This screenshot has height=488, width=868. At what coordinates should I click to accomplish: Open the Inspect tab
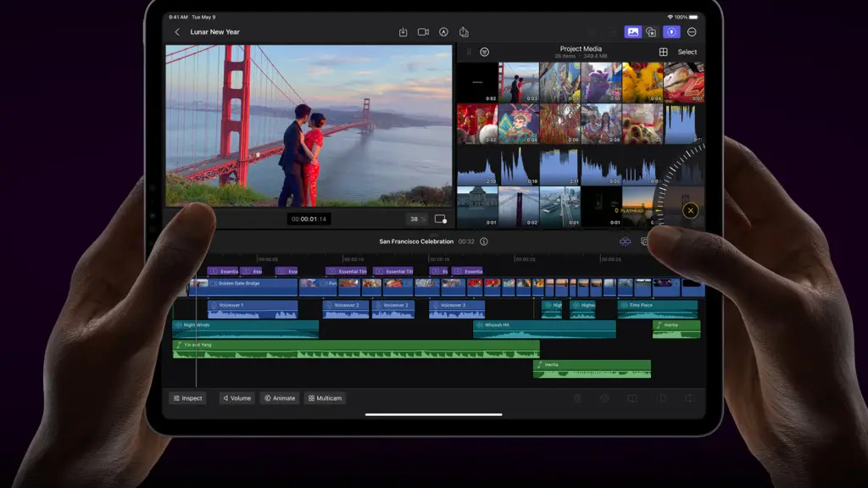tap(187, 398)
